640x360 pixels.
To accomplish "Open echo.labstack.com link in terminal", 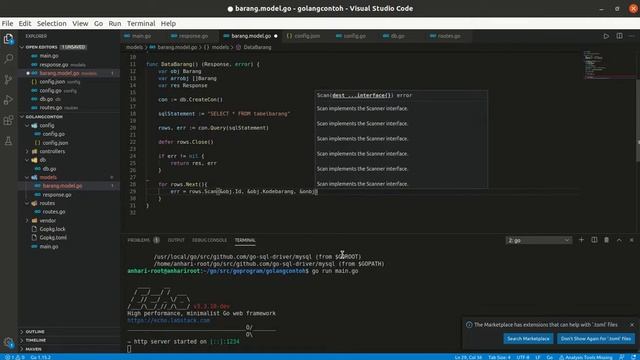I will 169,320.
